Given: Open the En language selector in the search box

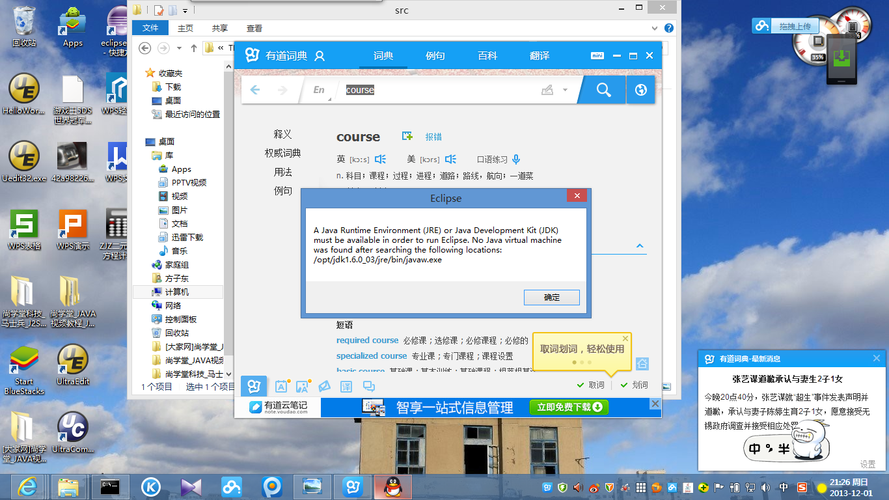Looking at the screenshot, I should click(320, 90).
